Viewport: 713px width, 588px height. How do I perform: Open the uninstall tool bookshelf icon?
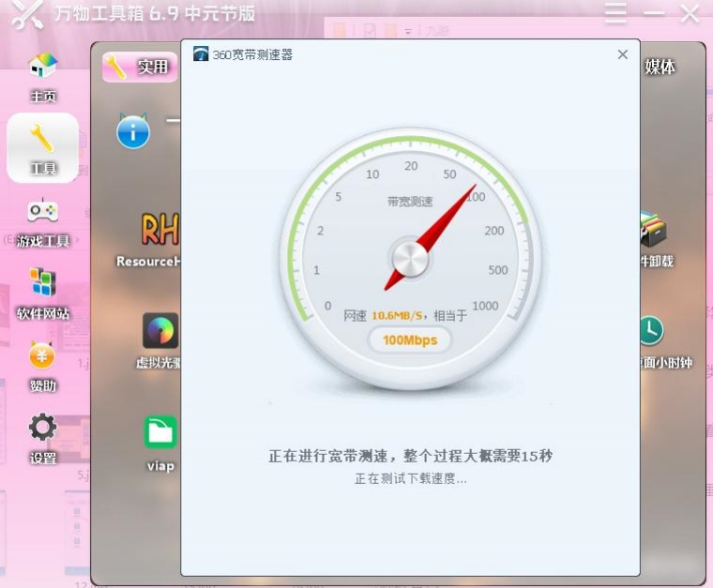coord(654,230)
